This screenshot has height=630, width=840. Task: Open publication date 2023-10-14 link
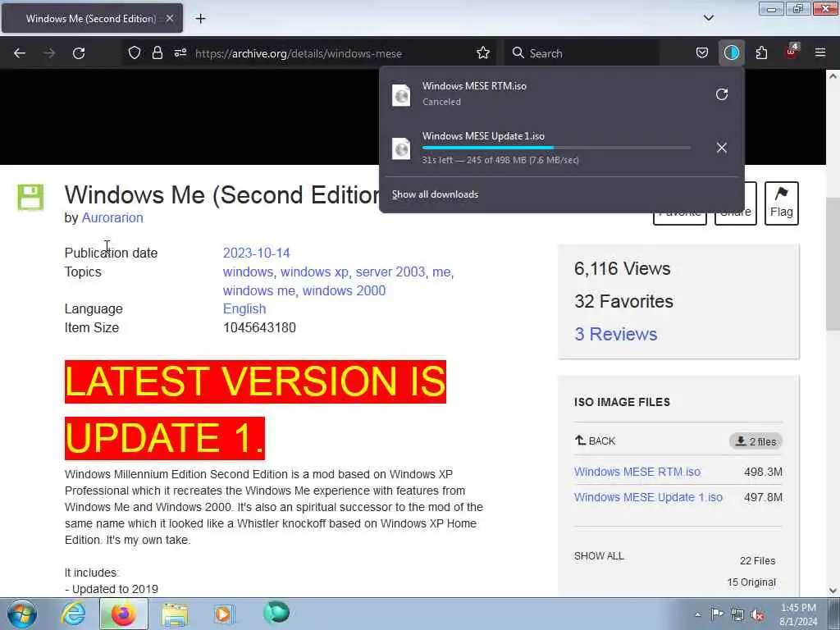click(x=256, y=253)
